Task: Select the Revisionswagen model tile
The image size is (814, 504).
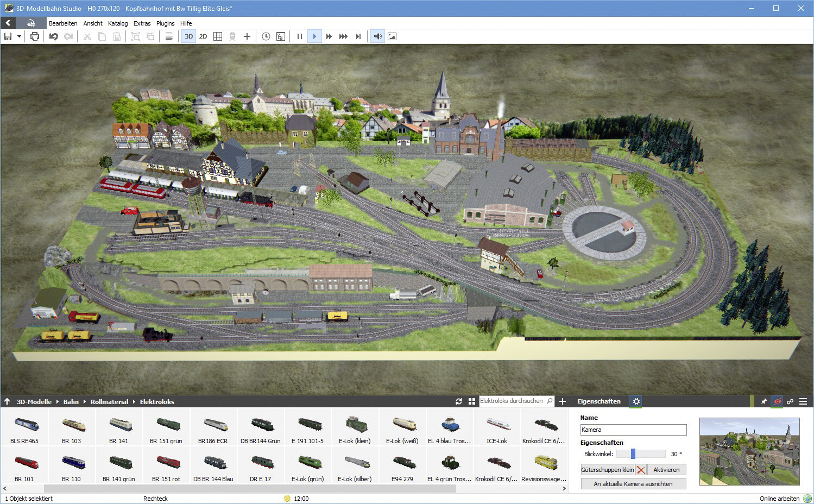Action: 544,465
